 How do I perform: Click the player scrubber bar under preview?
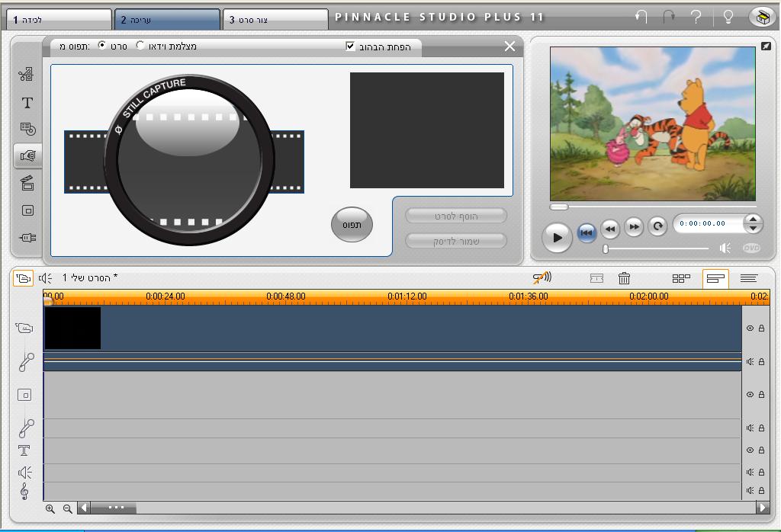(x=653, y=207)
